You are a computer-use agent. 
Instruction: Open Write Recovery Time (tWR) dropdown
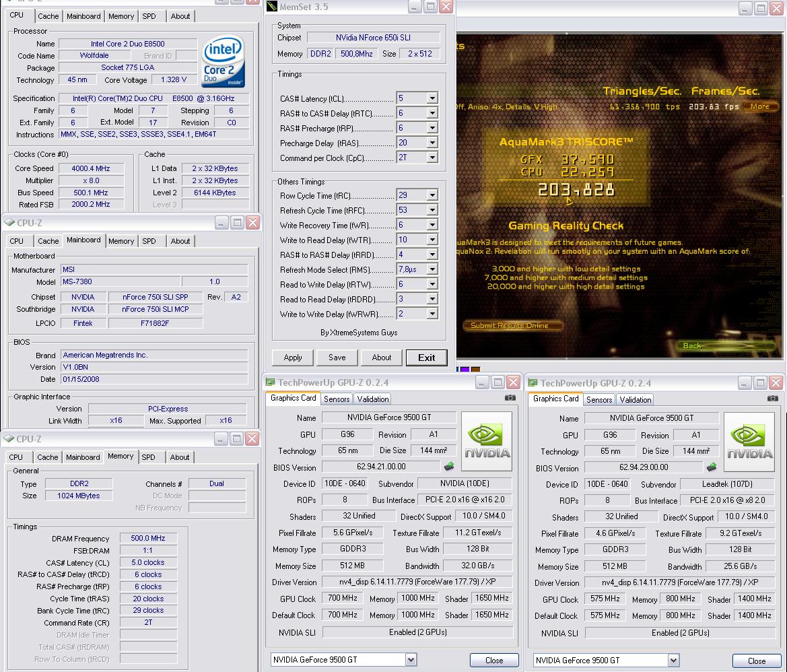(432, 225)
